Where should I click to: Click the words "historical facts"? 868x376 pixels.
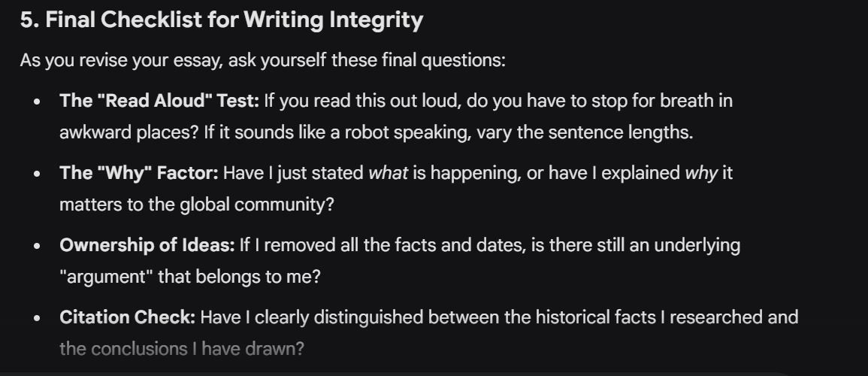click(585, 317)
